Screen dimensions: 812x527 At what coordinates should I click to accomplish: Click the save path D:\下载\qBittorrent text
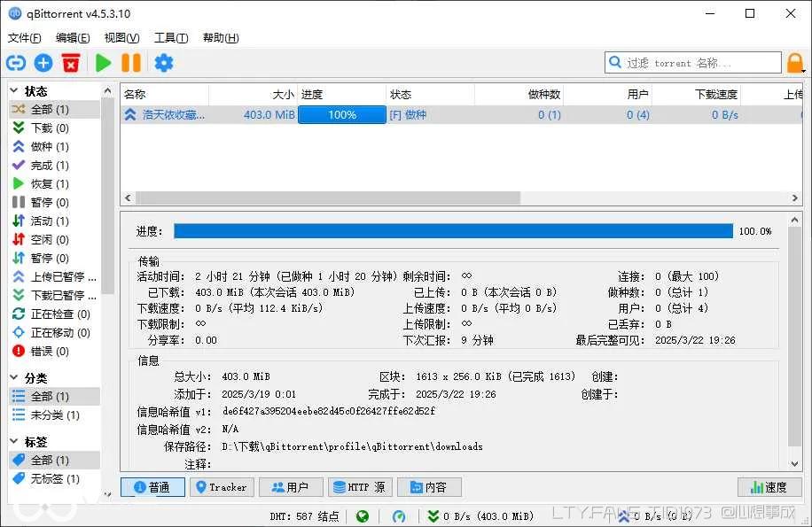coord(352,446)
